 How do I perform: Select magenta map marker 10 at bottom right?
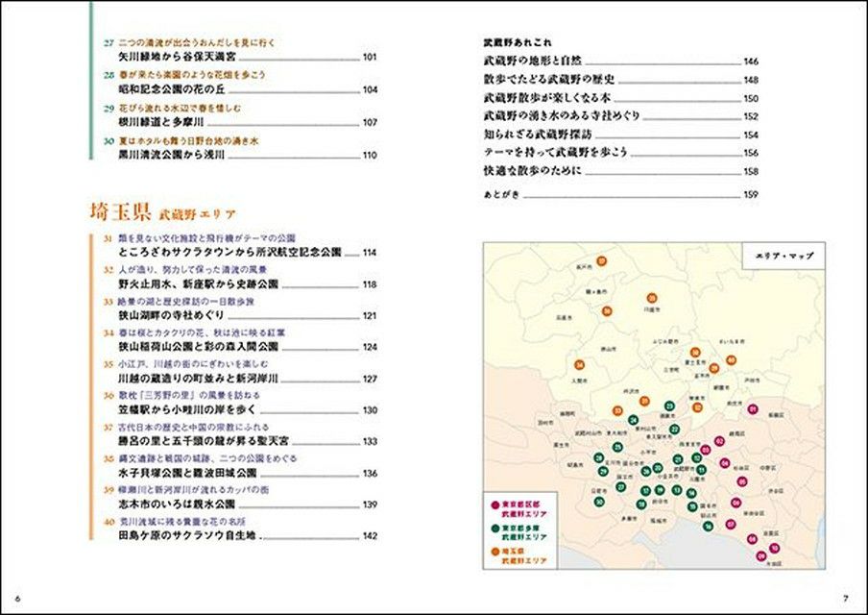coord(775,548)
